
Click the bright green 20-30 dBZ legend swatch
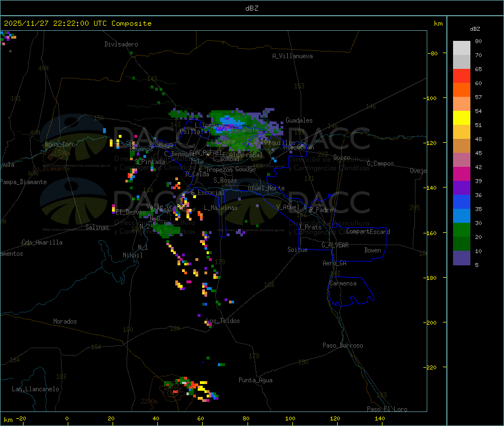coord(461,230)
